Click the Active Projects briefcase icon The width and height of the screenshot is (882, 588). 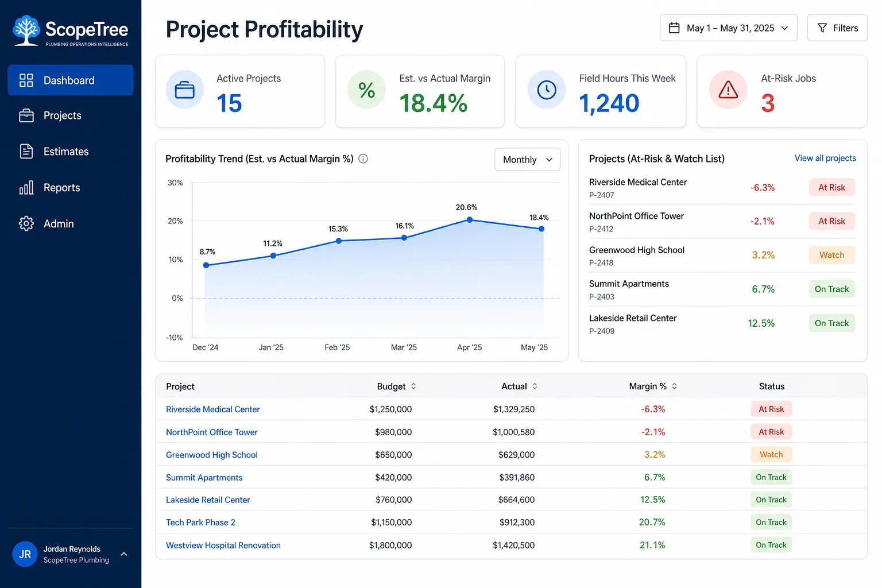click(184, 90)
